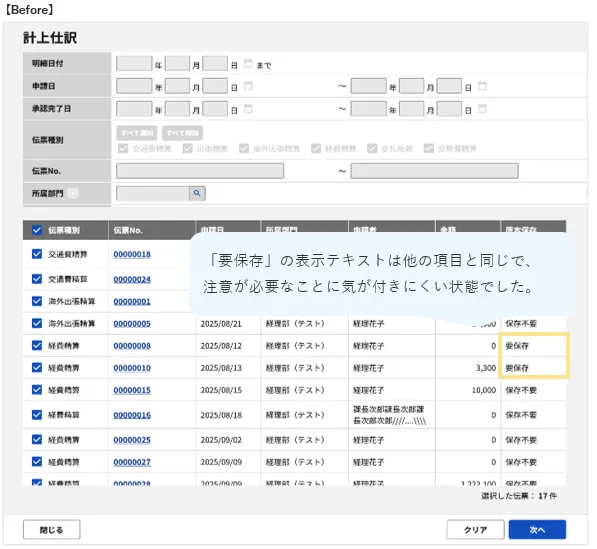Open voucher link 00000016

pyautogui.click(x=132, y=415)
